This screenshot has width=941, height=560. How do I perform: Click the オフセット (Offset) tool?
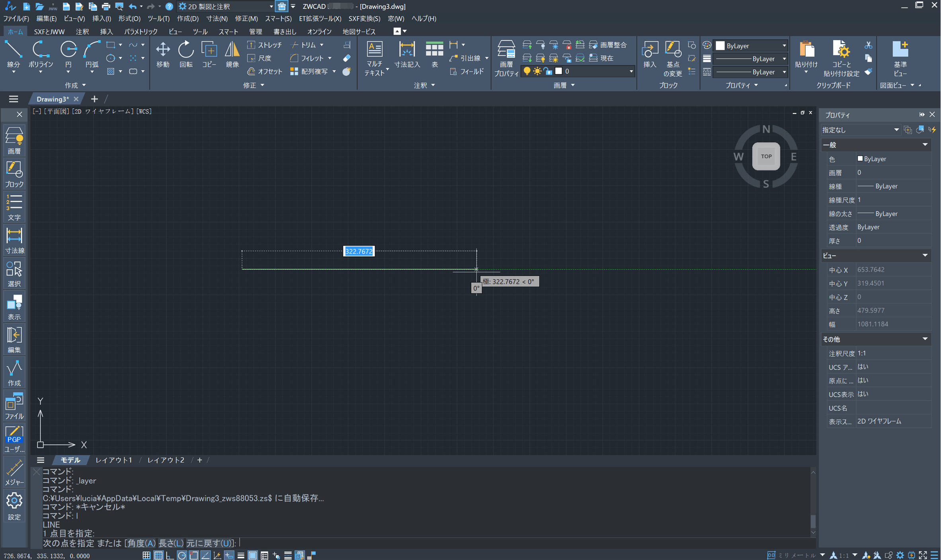pyautogui.click(x=264, y=72)
